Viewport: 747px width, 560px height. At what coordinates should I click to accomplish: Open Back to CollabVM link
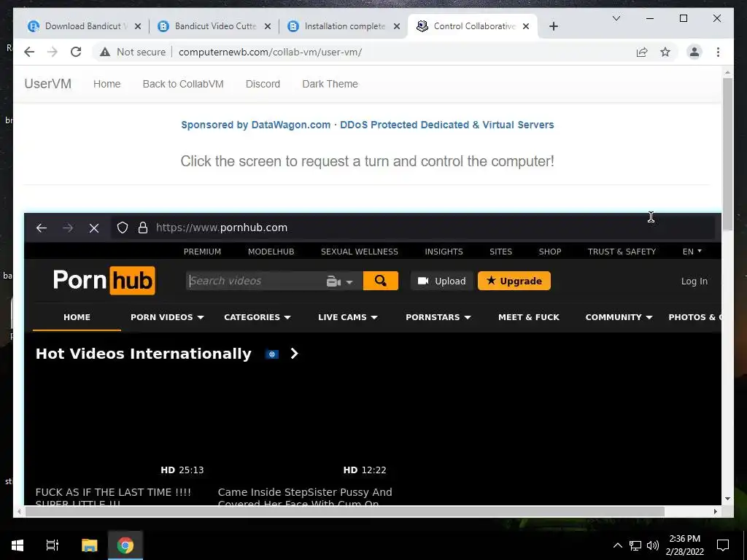(183, 84)
